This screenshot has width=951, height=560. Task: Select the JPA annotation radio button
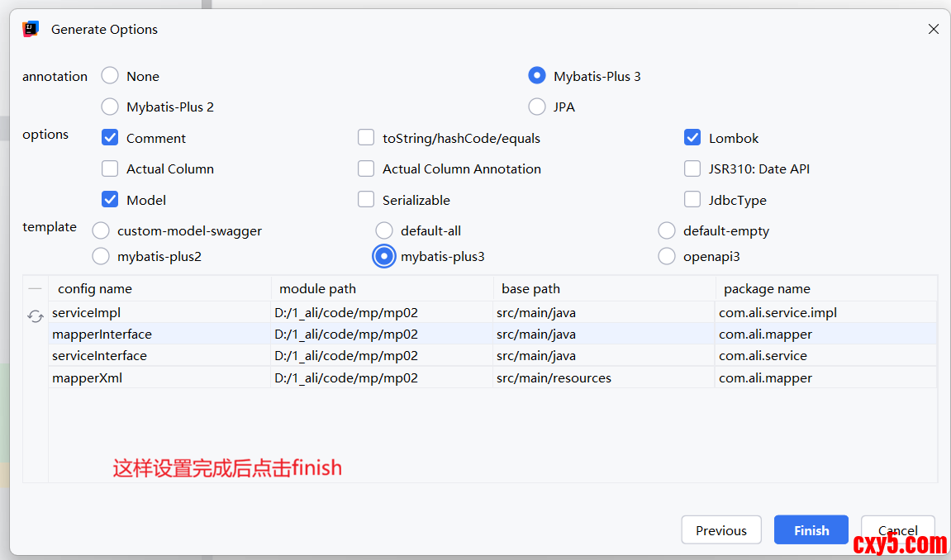tap(537, 107)
